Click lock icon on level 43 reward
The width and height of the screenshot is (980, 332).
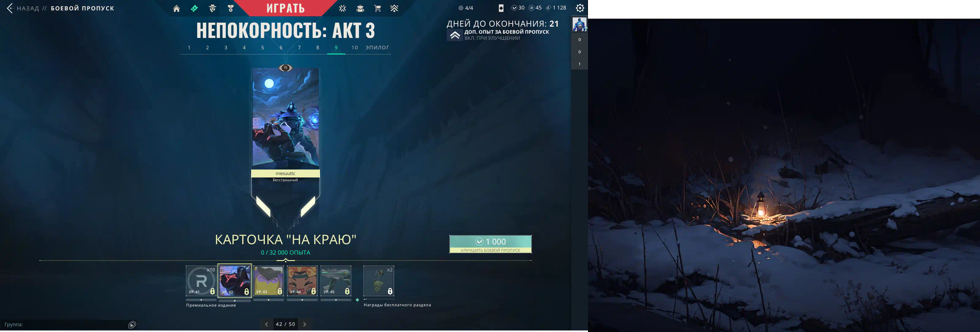coord(280,291)
